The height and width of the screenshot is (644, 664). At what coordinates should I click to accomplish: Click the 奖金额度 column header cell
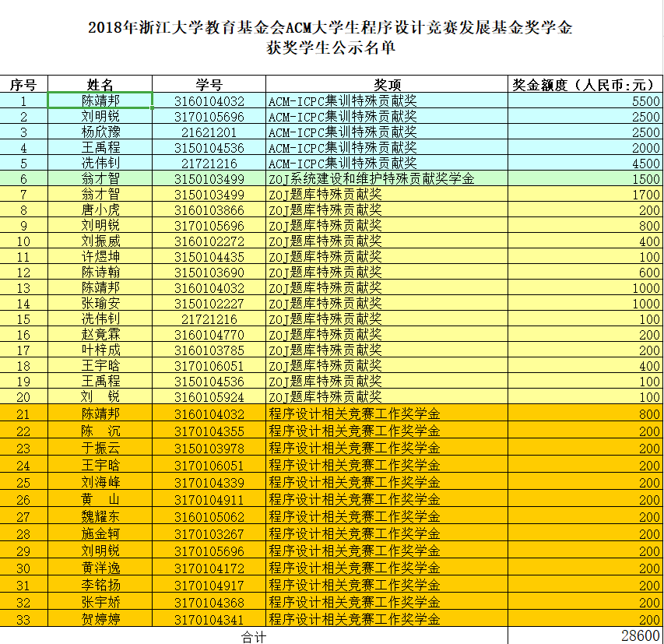(x=585, y=84)
